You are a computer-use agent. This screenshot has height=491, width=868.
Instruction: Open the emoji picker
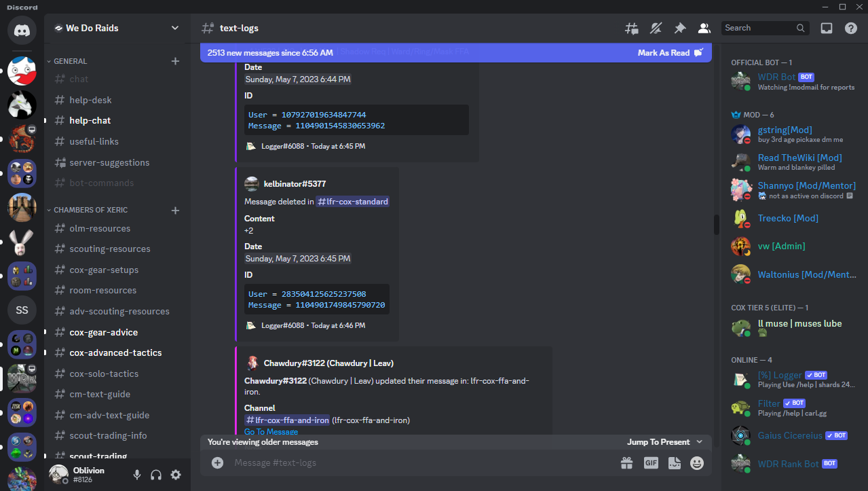[x=697, y=462]
